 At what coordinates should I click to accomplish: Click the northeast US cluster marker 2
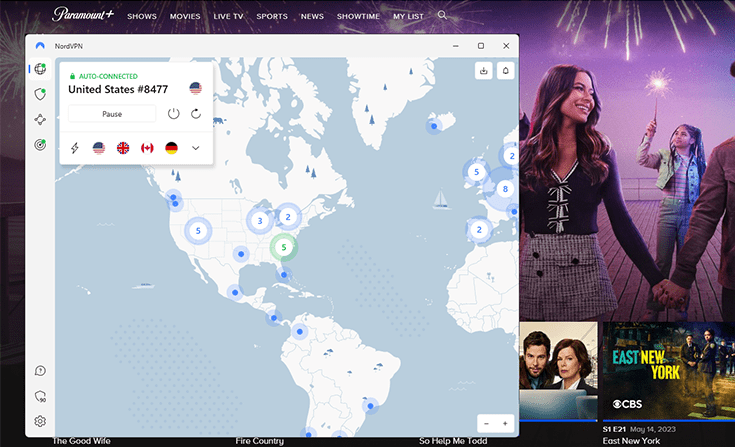[x=288, y=216]
